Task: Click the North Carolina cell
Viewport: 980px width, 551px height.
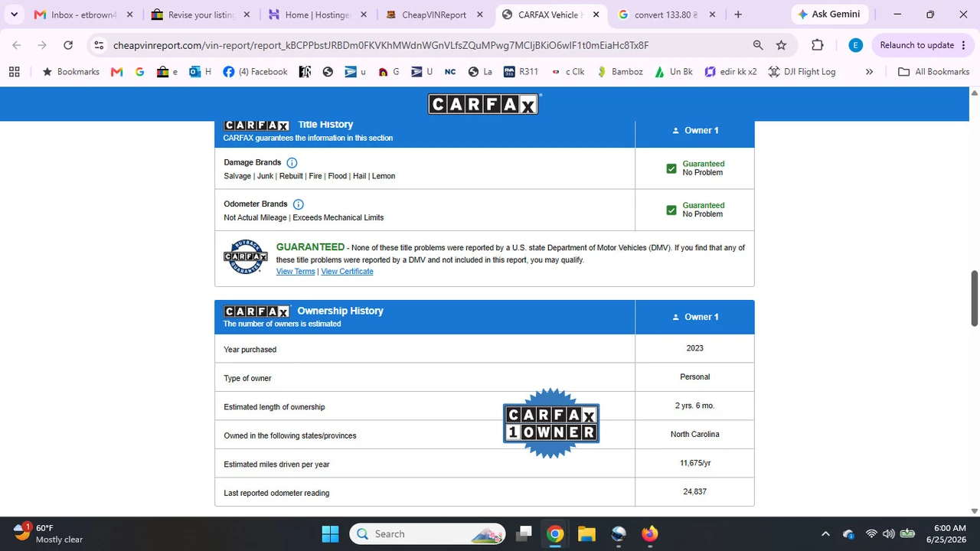Action: click(694, 435)
